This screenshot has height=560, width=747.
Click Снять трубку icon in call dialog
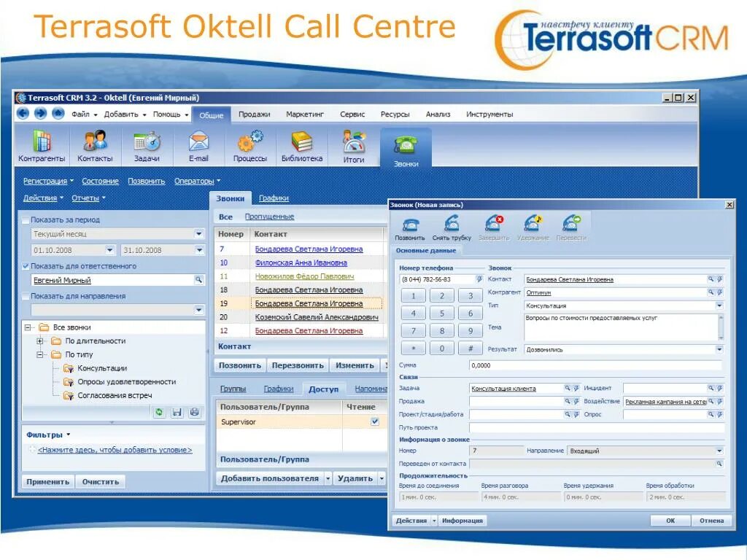pos(451,223)
